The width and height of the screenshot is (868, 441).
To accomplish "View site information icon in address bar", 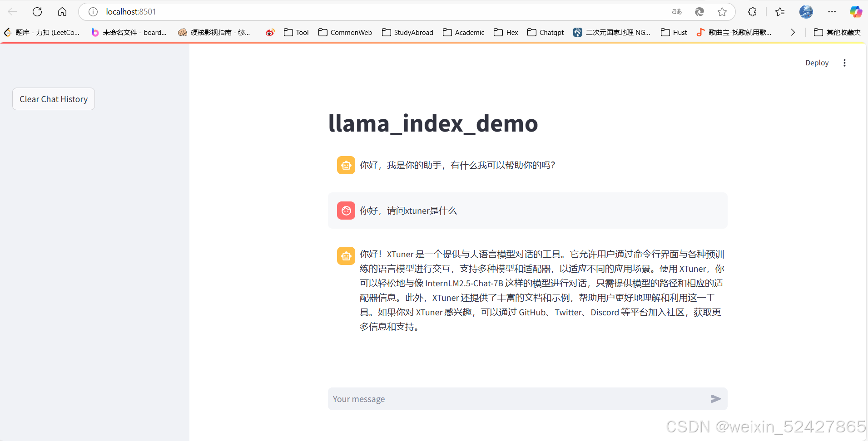I will [93, 12].
